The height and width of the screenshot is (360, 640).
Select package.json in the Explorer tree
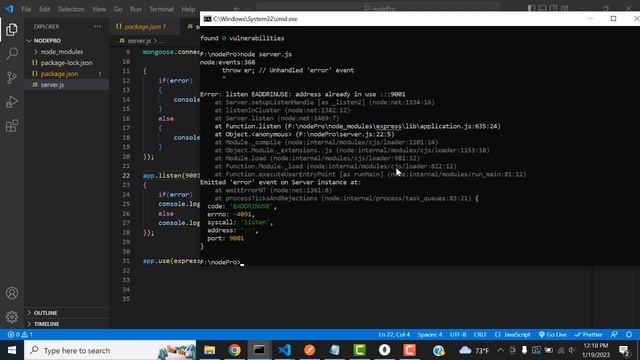tap(59, 74)
